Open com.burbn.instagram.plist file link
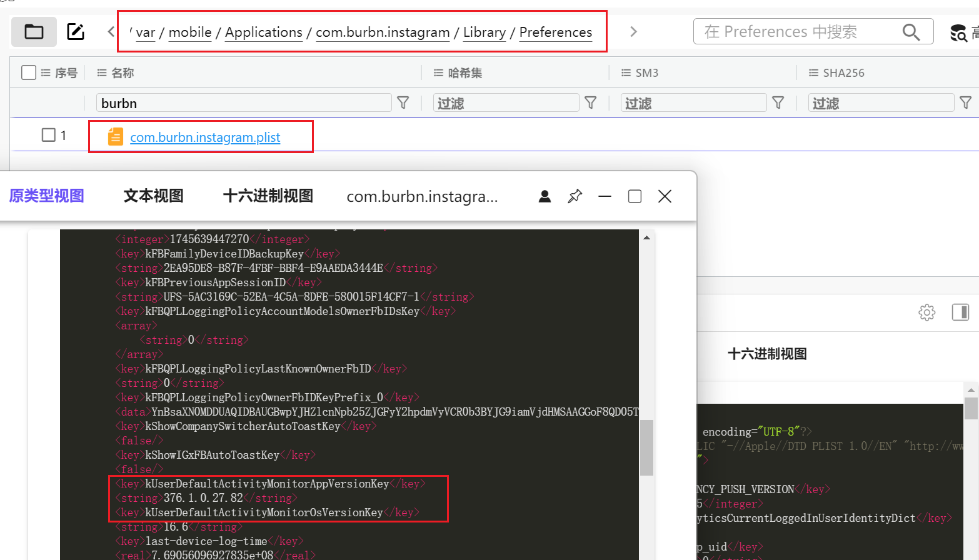The width and height of the screenshot is (979, 560). [204, 137]
